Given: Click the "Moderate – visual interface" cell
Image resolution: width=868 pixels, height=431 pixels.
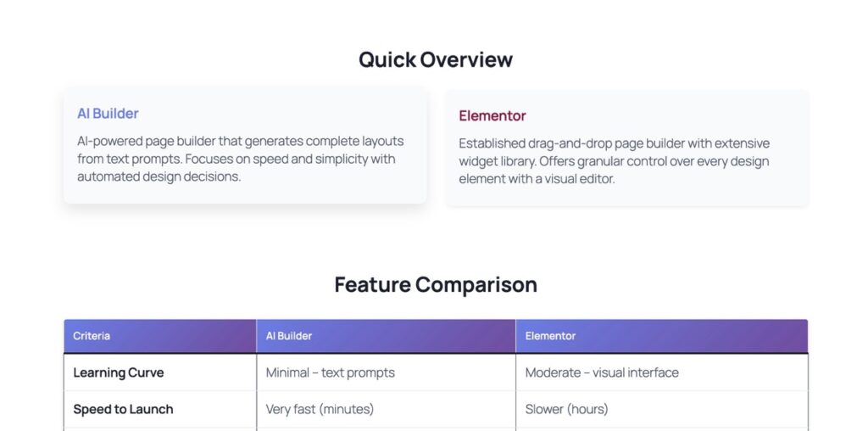Looking at the screenshot, I should [x=601, y=372].
